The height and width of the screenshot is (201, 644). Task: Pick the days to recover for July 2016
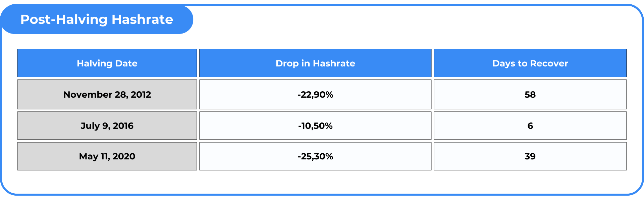point(530,126)
